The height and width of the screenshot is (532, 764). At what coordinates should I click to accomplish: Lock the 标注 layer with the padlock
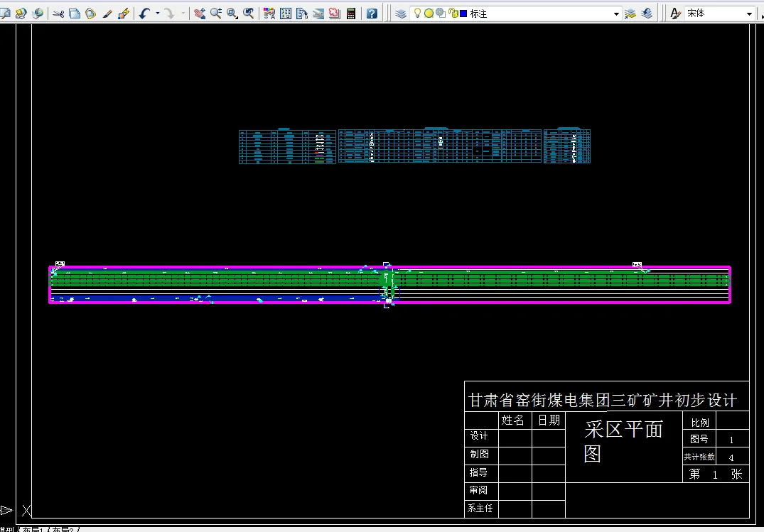(453, 12)
